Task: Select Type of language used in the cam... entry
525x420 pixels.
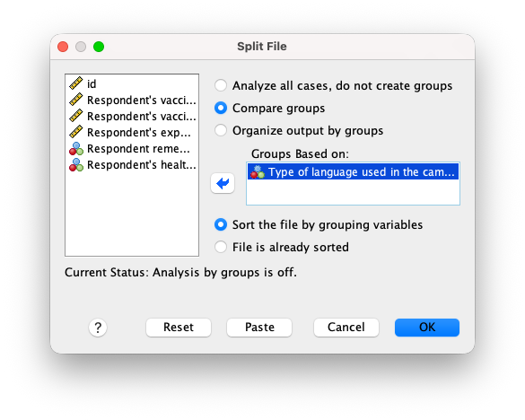Action: [353, 171]
